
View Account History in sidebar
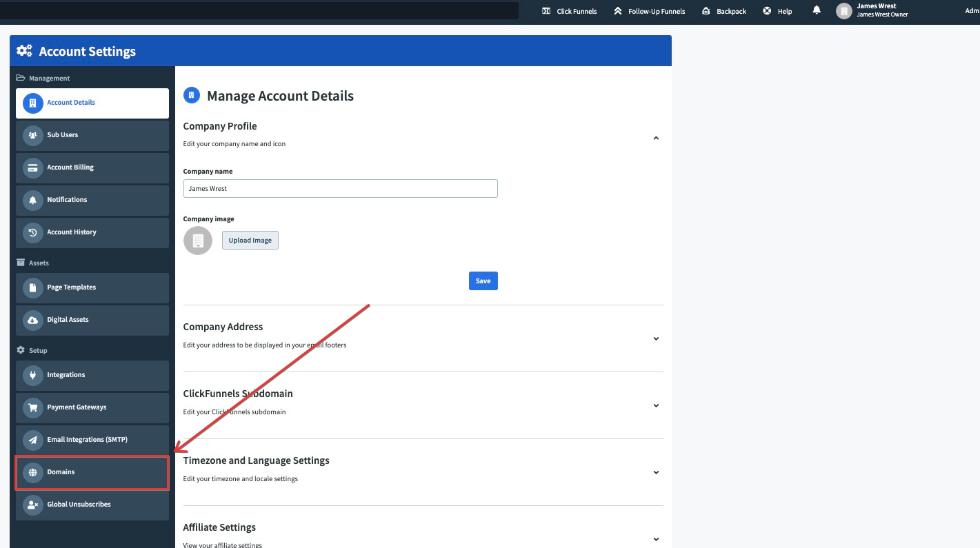[x=92, y=232]
